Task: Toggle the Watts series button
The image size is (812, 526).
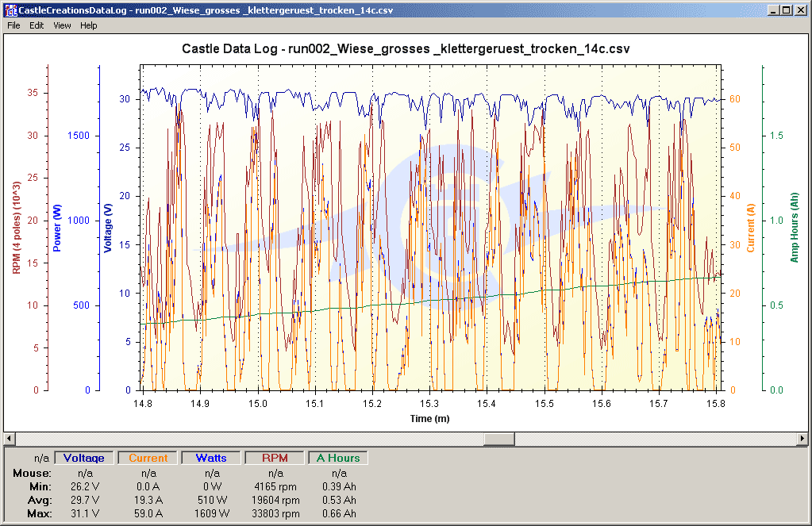Action: [x=211, y=458]
